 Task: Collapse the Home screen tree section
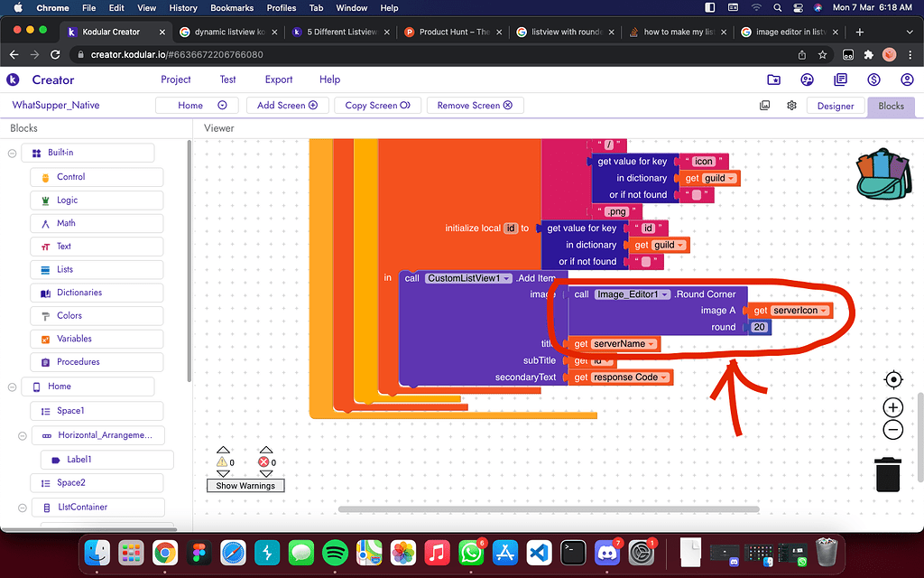click(x=12, y=387)
